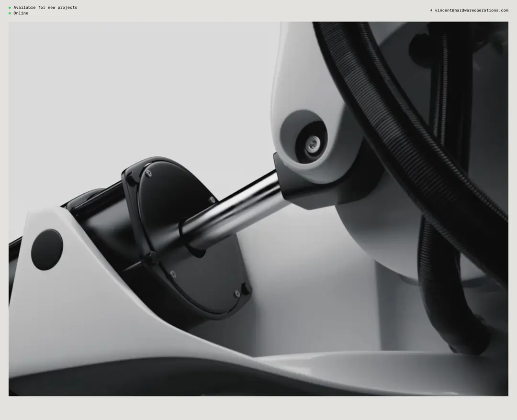Click the Online status label
Screen dimensions: 517x420
[x=21, y=13]
